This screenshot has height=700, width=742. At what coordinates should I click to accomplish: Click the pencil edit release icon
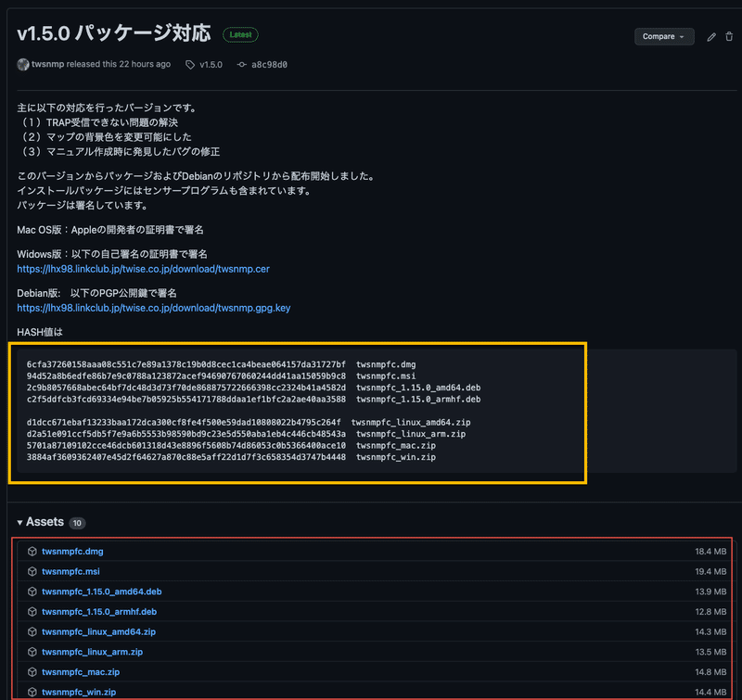pos(711,37)
